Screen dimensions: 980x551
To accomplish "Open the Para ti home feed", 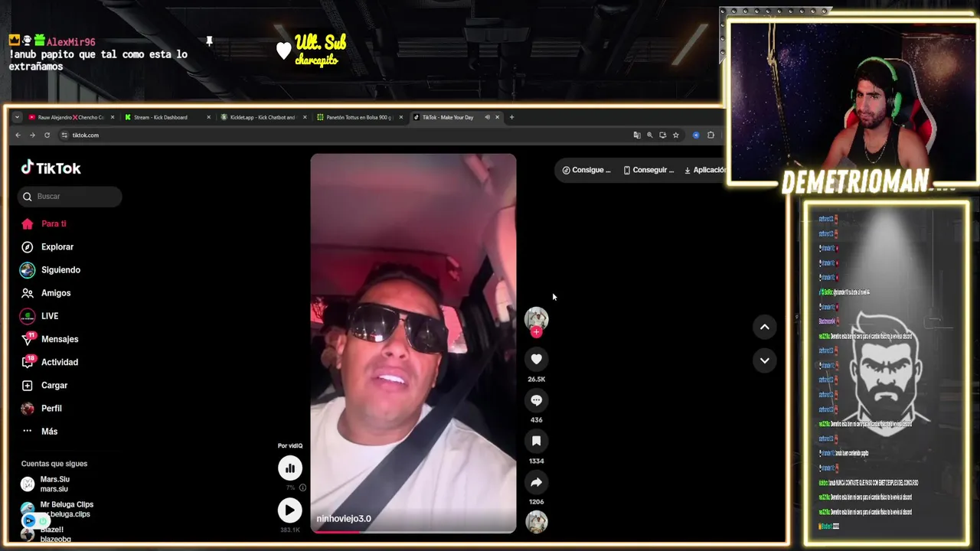I will click(54, 223).
